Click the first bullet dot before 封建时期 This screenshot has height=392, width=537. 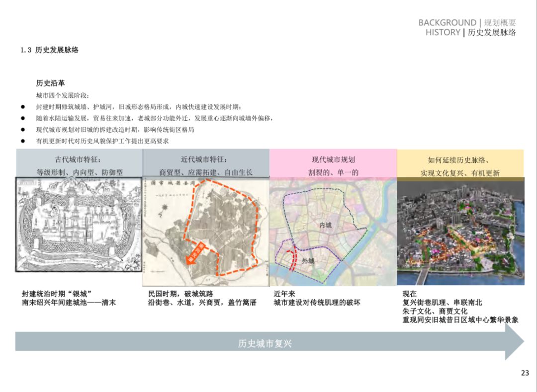(22, 107)
